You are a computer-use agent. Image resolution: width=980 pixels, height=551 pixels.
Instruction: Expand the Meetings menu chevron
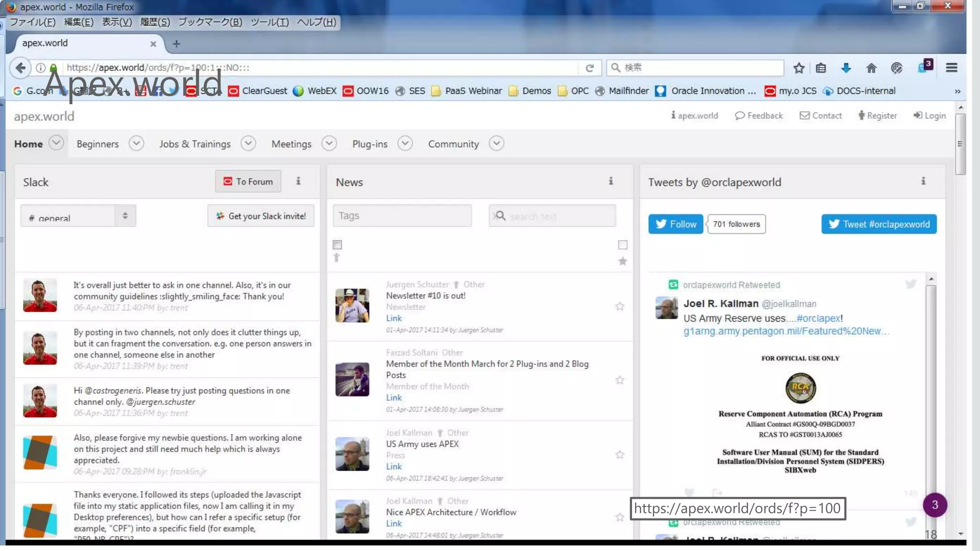[329, 143]
